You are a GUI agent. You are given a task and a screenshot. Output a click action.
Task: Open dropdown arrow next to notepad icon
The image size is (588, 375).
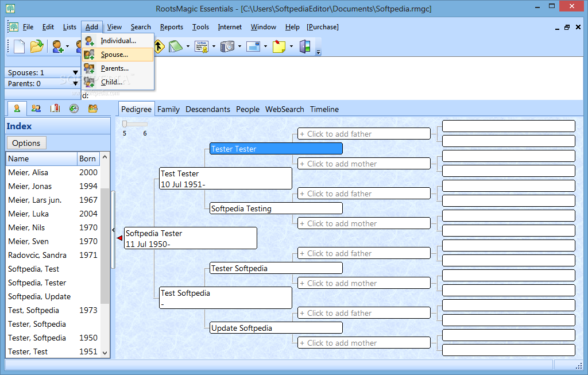pyautogui.click(x=188, y=47)
